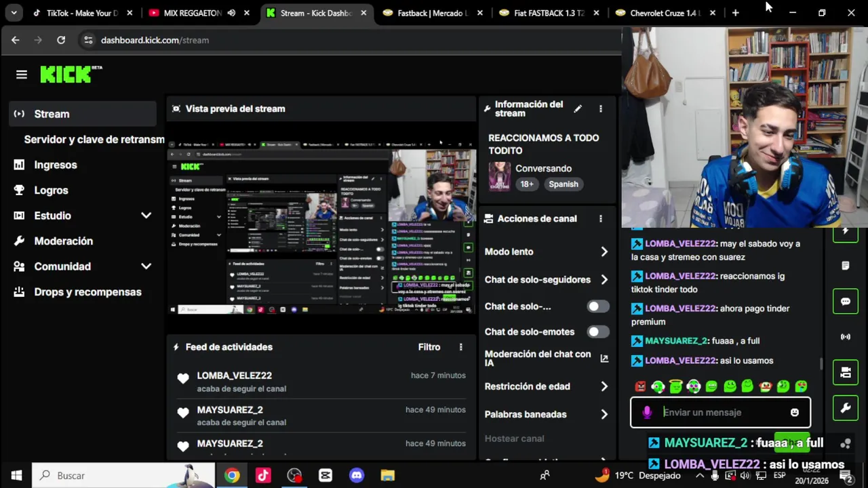Screen dimensions: 868x488
Task: Open CapCut from taskbar
Action: pos(325,476)
